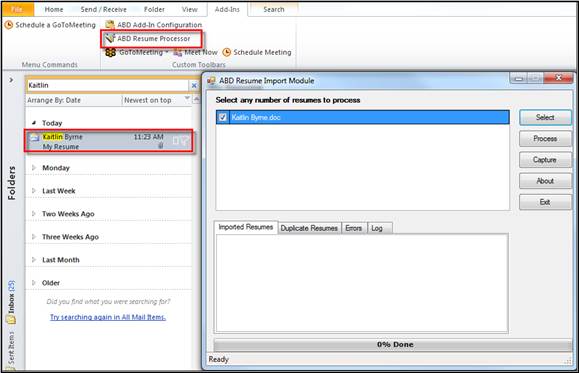
Task: Clear the search with the X icon
Action: coord(194,86)
